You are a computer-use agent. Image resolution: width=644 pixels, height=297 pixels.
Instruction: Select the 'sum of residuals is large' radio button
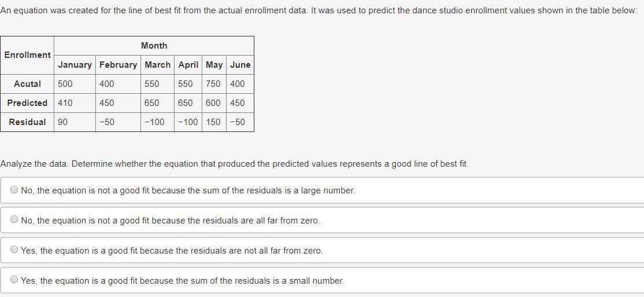point(14,190)
